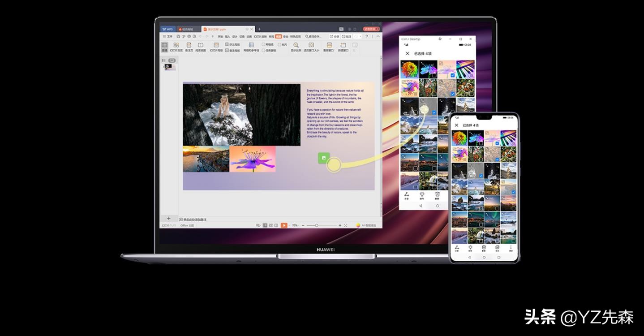This screenshot has width=644, height=336.
Task: Click the status bar slide sorter view icon
Action: pos(270,225)
